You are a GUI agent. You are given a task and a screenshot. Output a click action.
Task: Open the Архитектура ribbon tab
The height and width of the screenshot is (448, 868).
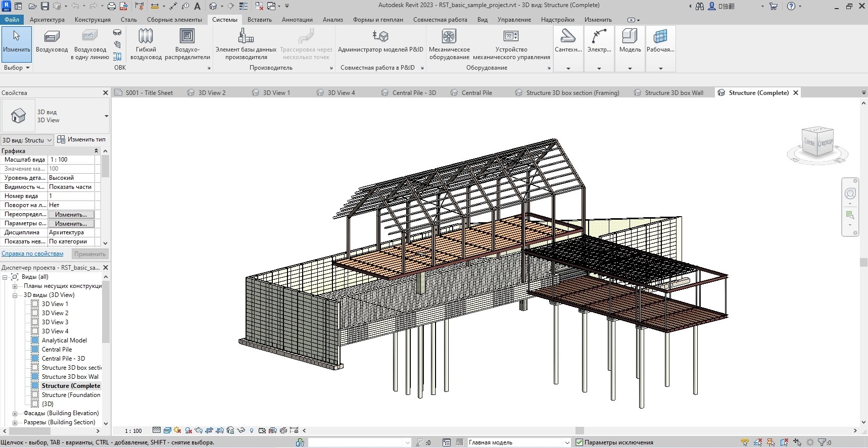point(47,20)
